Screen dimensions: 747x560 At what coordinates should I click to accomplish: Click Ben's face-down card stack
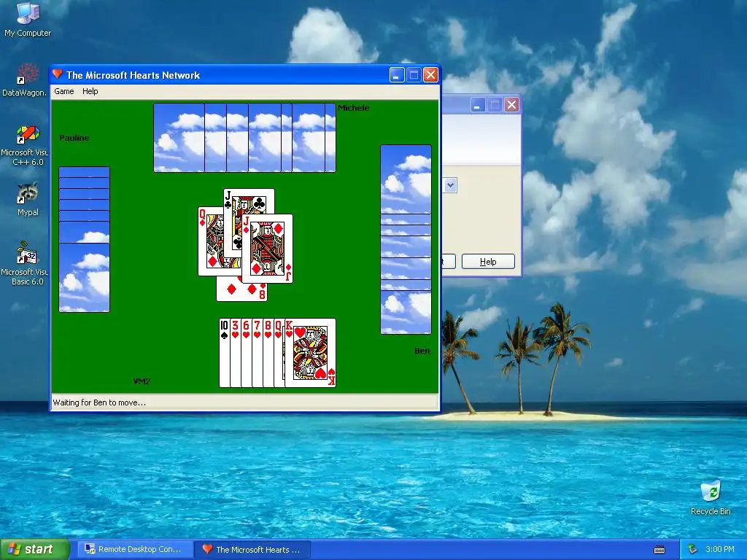[406, 239]
